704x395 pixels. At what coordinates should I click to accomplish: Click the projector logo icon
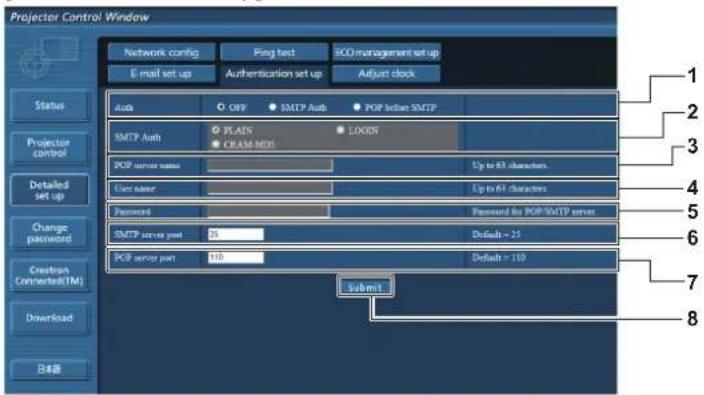pos(48,58)
